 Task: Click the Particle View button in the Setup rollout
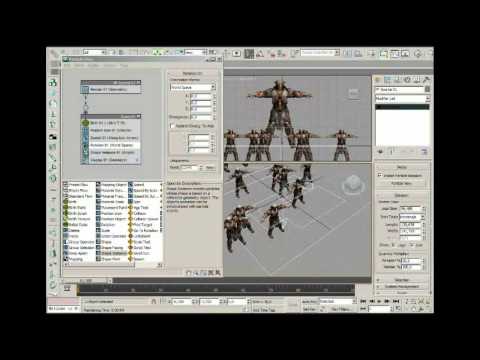pyautogui.click(x=402, y=184)
